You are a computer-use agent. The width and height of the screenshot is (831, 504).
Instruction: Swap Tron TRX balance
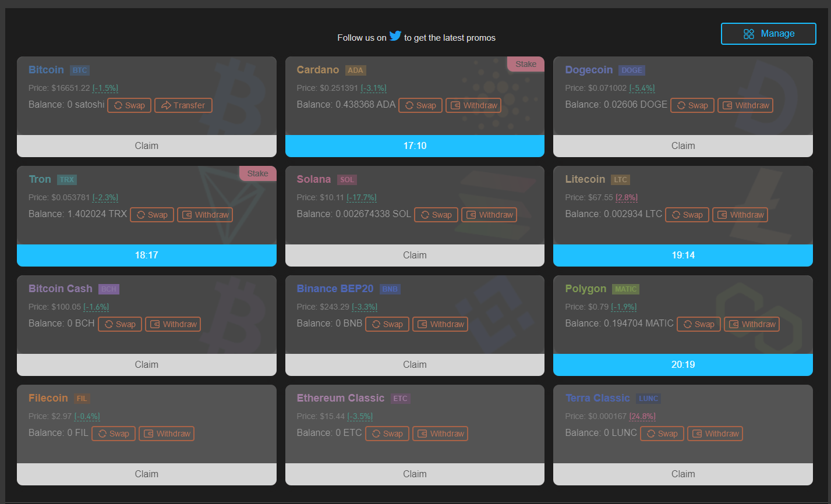click(152, 215)
